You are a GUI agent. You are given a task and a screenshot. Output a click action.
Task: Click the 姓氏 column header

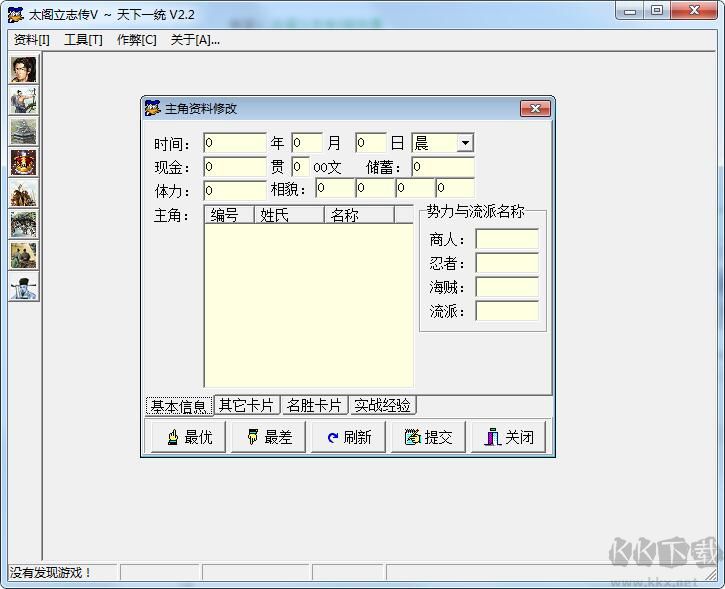coord(289,215)
